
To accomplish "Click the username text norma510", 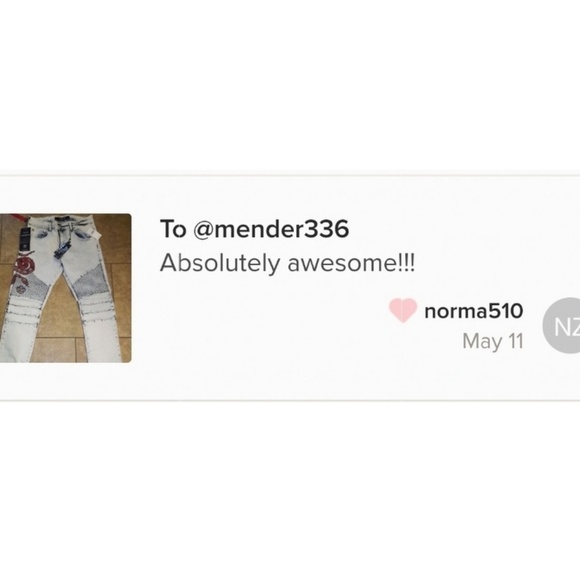I will 473,311.
